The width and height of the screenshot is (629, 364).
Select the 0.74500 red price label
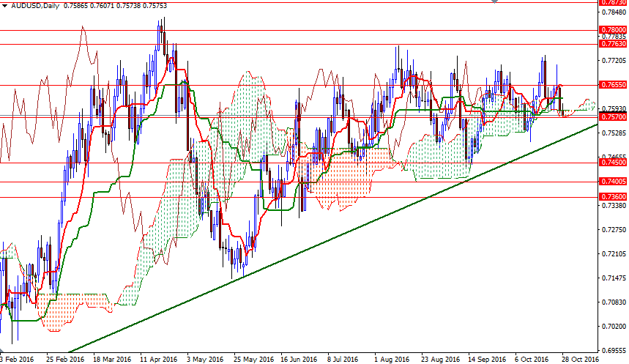click(x=613, y=162)
